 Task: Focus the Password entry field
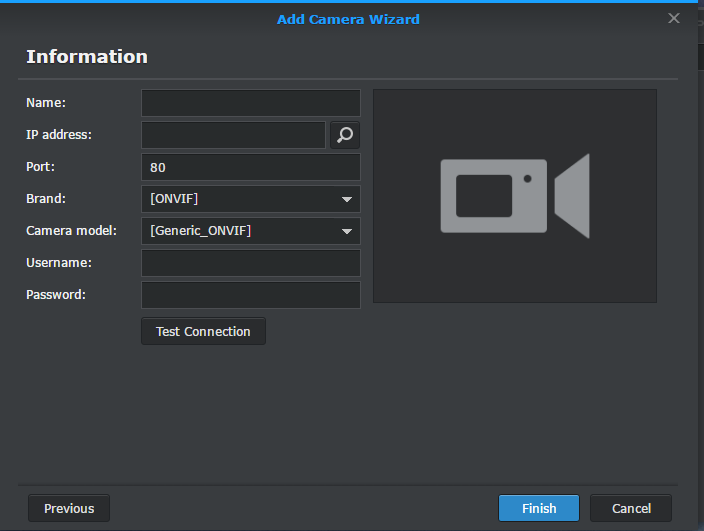250,295
